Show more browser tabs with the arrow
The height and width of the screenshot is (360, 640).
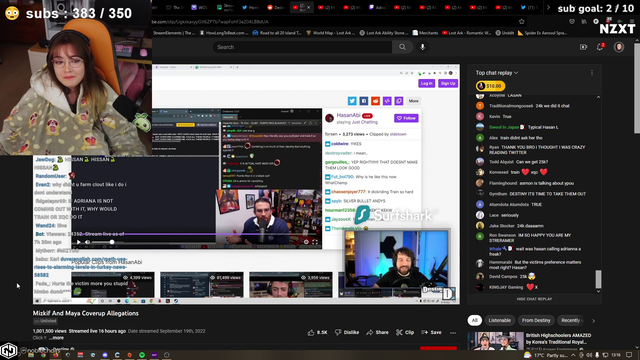point(548,7)
